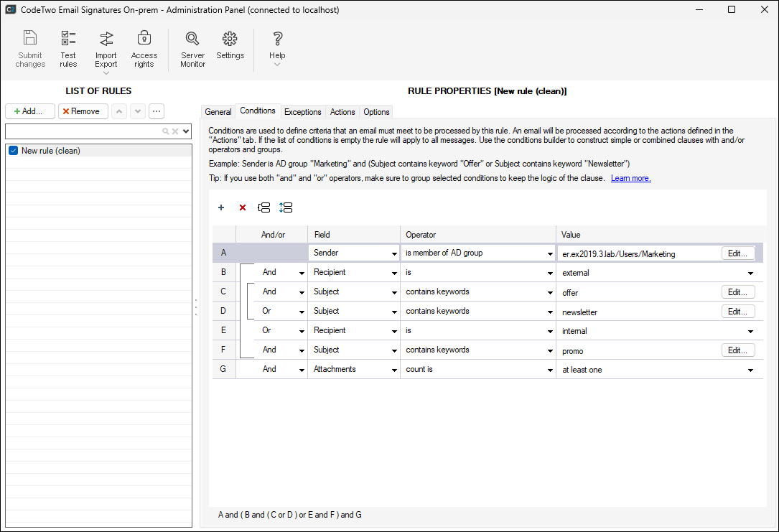Viewport: 779px width, 532px height.
Task: Click the Remove rule button
Action: pos(83,111)
